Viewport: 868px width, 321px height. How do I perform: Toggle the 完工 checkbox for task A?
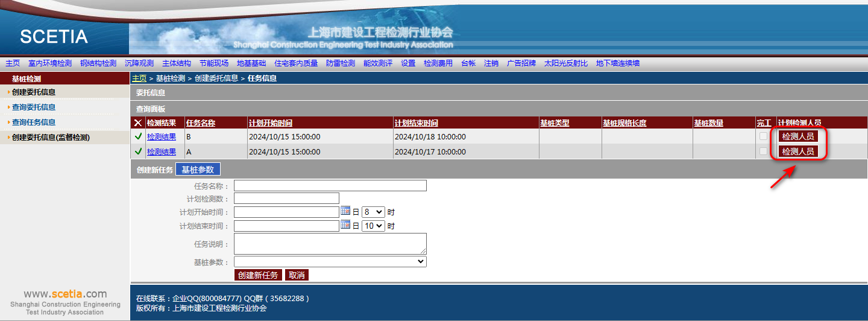[x=763, y=151]
